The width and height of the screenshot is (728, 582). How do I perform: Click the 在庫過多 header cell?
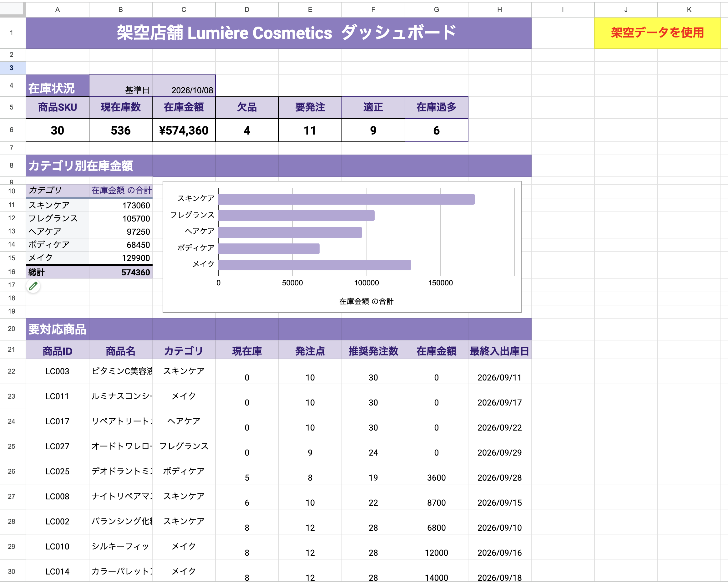click(x=436, y=107)
